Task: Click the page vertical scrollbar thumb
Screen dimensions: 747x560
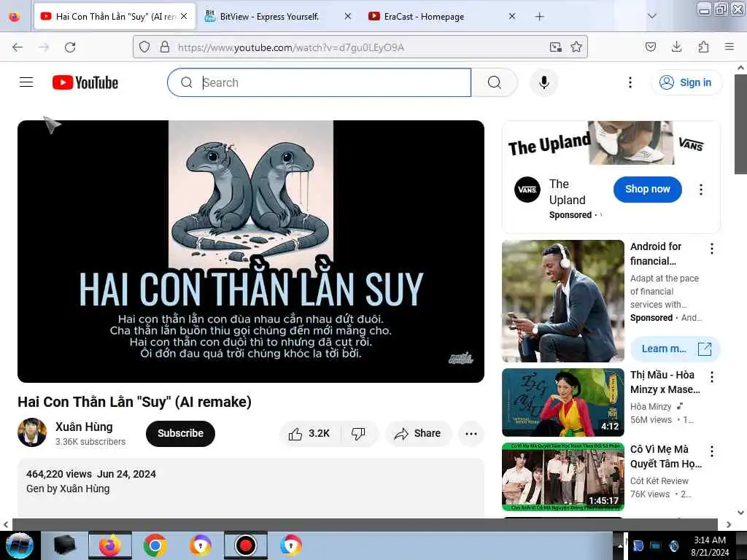Action: tap(741, 125)
